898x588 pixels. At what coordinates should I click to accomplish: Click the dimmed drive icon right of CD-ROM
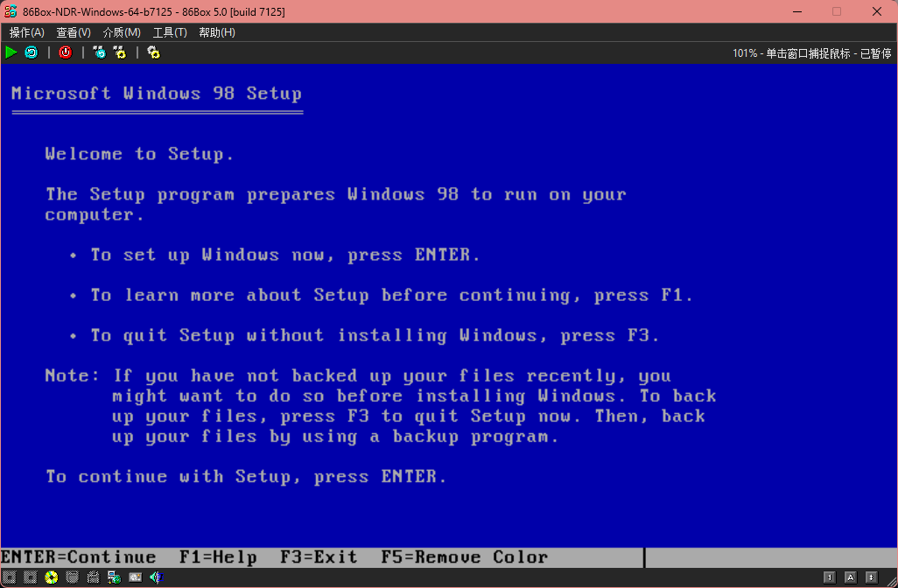[72, 577]
